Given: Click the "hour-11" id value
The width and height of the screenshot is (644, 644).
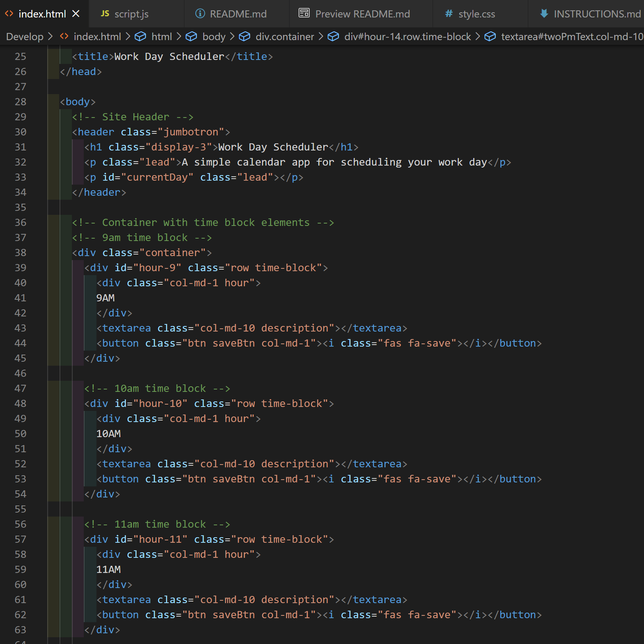Looking at the screenshot, I should pos(160,540).
